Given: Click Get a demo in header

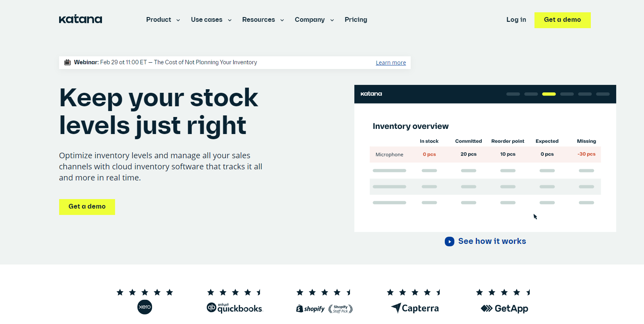Looking at the screenshot, I should point(562,20).
